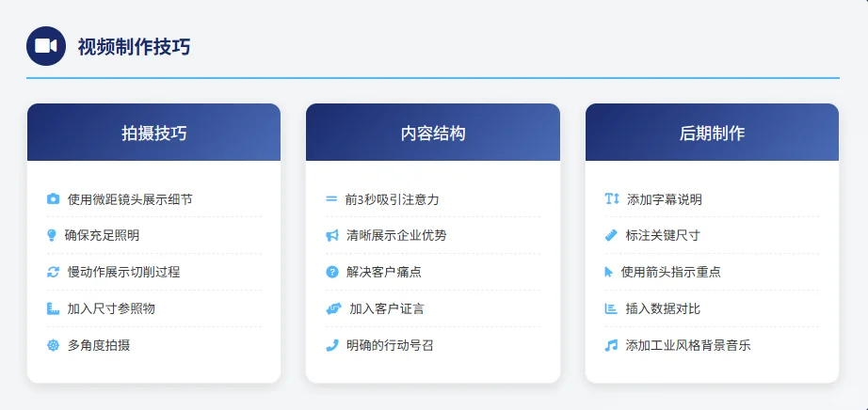The width and height of the screenshot is (868, 410).
Task: Select the text 插入数据对比
Action: pos(663,308)
